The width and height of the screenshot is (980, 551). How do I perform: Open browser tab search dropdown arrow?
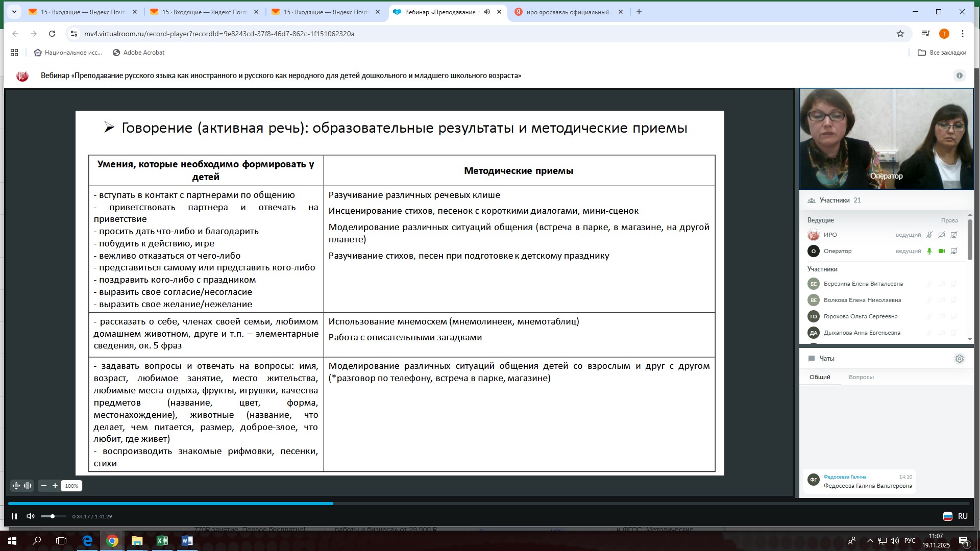click(14, 12)
